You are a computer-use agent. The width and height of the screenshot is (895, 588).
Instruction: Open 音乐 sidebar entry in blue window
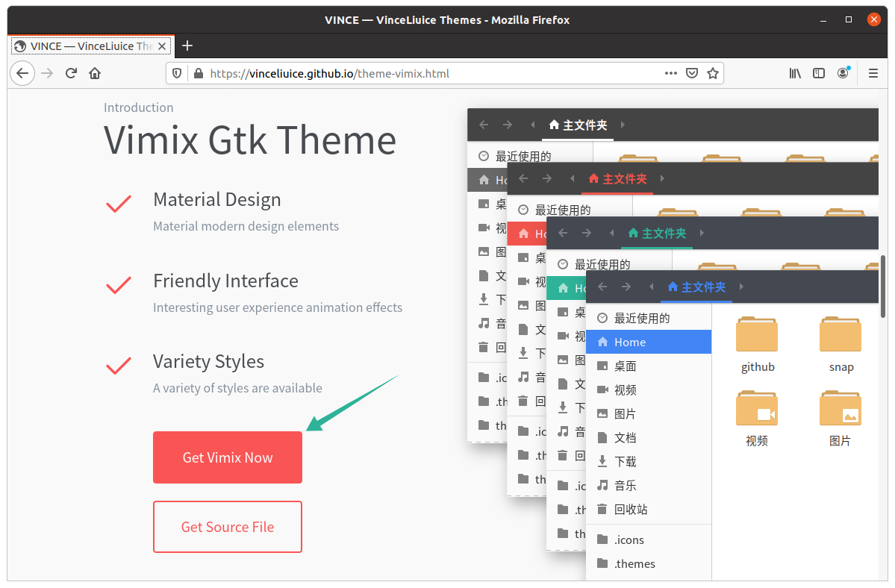(649, 486)
